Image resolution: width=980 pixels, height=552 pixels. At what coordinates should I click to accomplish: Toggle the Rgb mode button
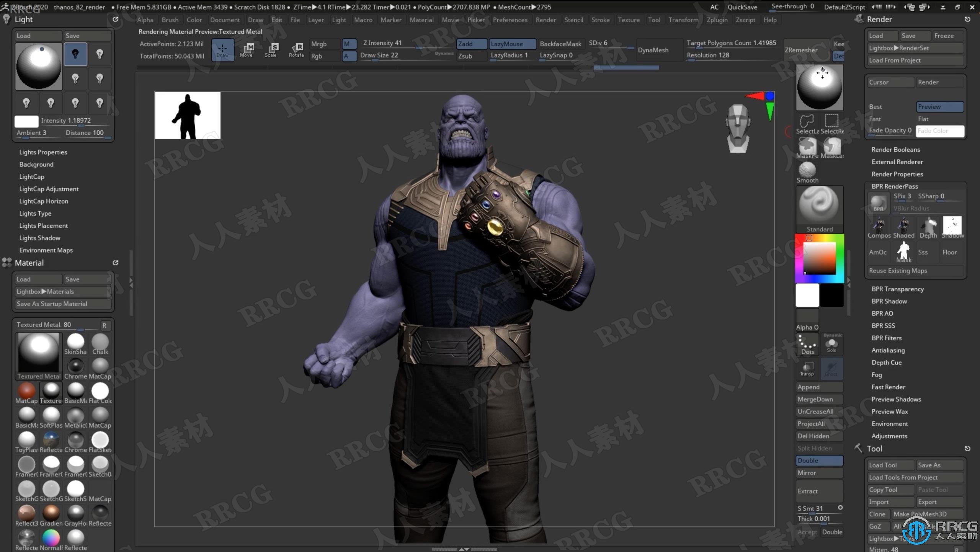click(318, 55)
